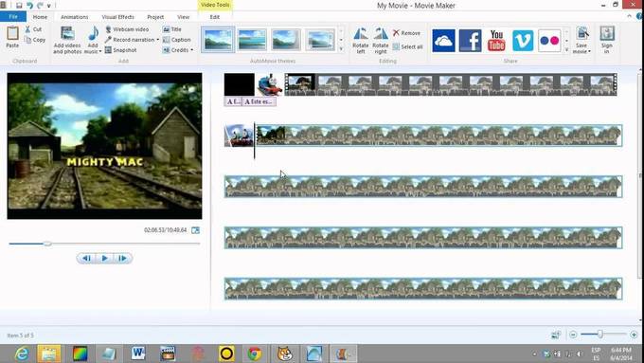644x363 pixels.
Task: Open the Save movie dropdown
Action: pyautogui.click(x=589, y=52)
